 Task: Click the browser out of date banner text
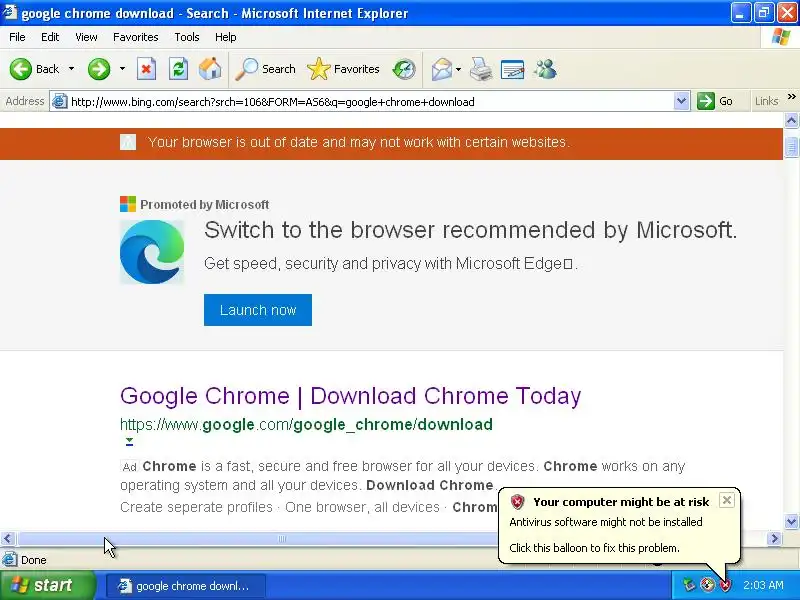coord(359,142)
